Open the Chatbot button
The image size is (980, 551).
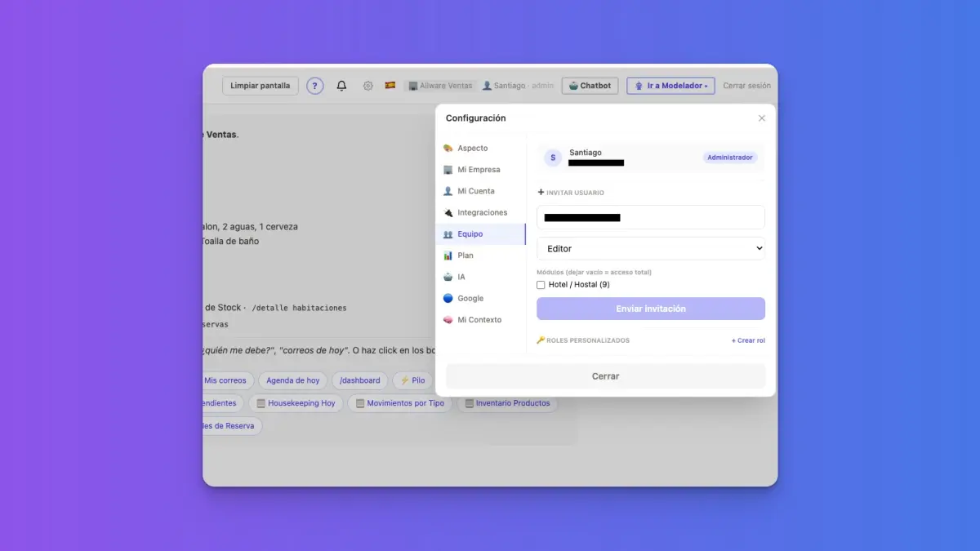click(590, 86)
